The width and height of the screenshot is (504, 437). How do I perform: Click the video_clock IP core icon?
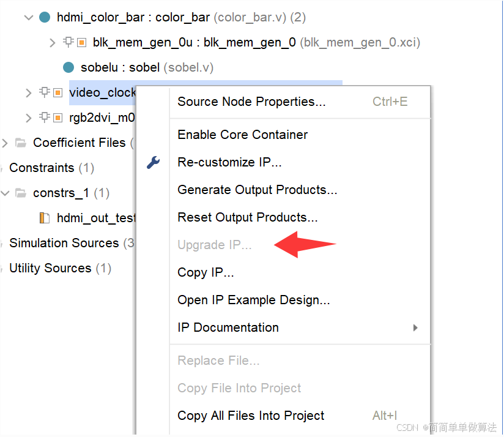click(51, 92)
